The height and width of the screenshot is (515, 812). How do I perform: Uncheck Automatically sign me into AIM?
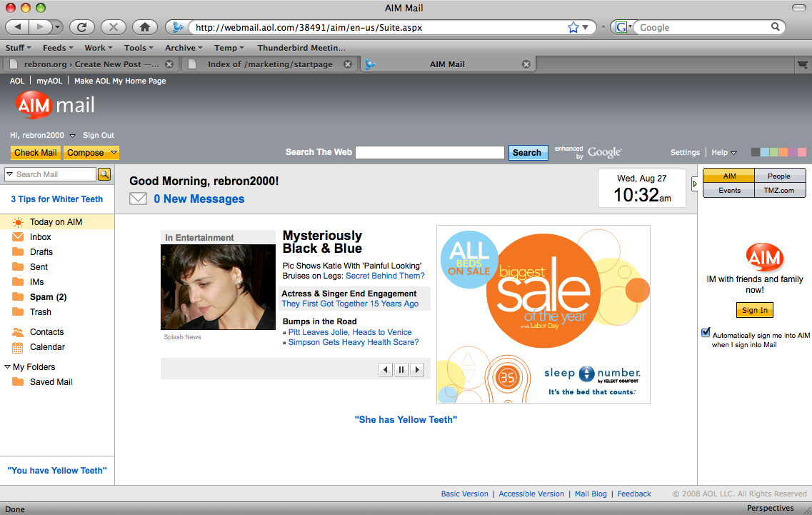[x=706, y=333]
